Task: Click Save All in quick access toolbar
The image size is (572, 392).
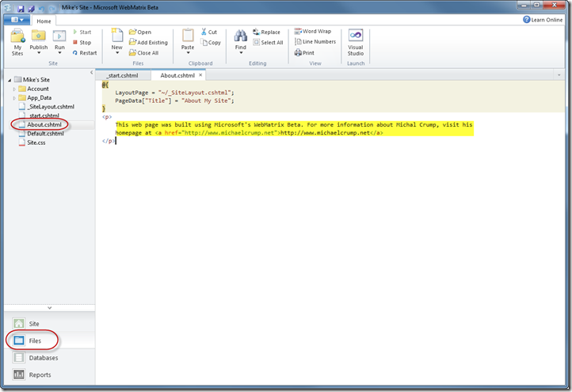Action: tap(31, 9)
